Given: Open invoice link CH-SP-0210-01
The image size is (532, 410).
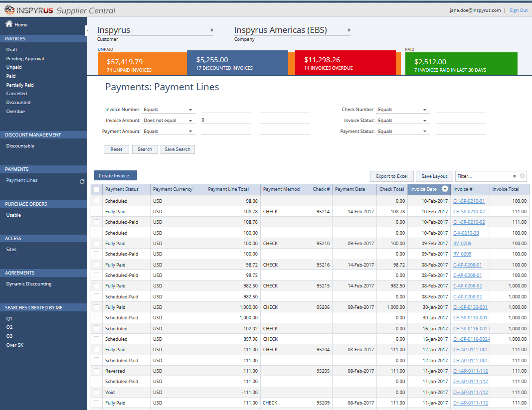Looking at the screenshot, I should [x=469, y=201].
